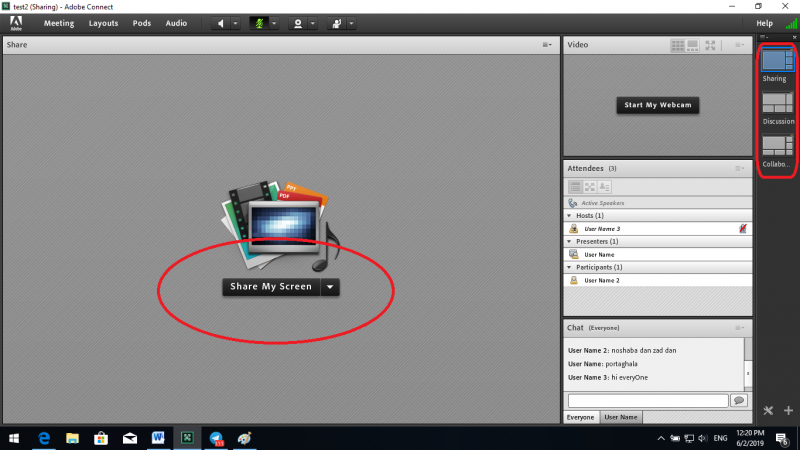Open the raise hand status dropdown arrow

(x=351, y=22)
